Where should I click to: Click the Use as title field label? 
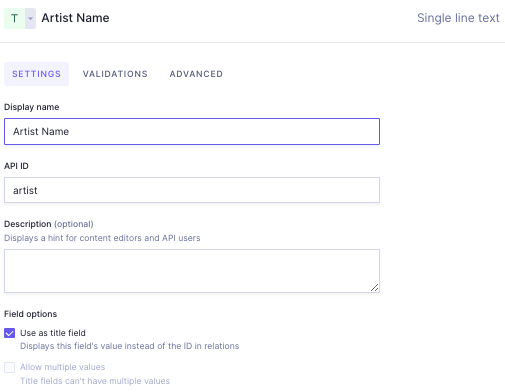pos(53,333)
